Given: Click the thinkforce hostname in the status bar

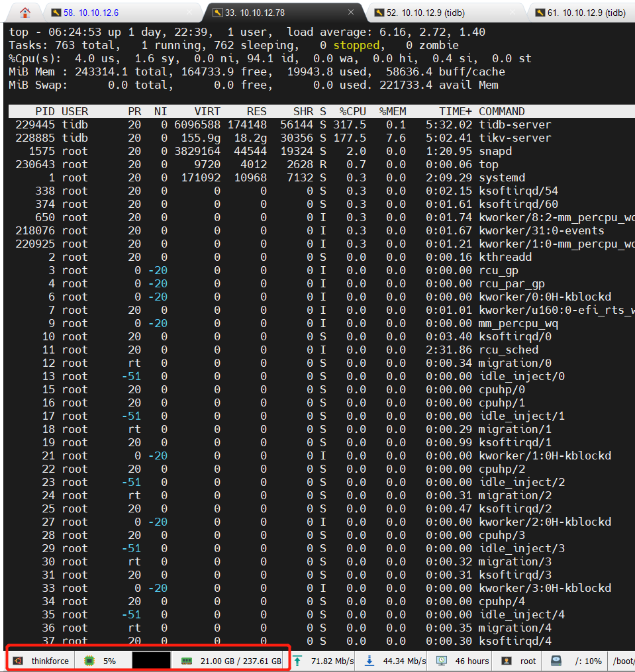Looking at the screenshot, I should 50,661.
